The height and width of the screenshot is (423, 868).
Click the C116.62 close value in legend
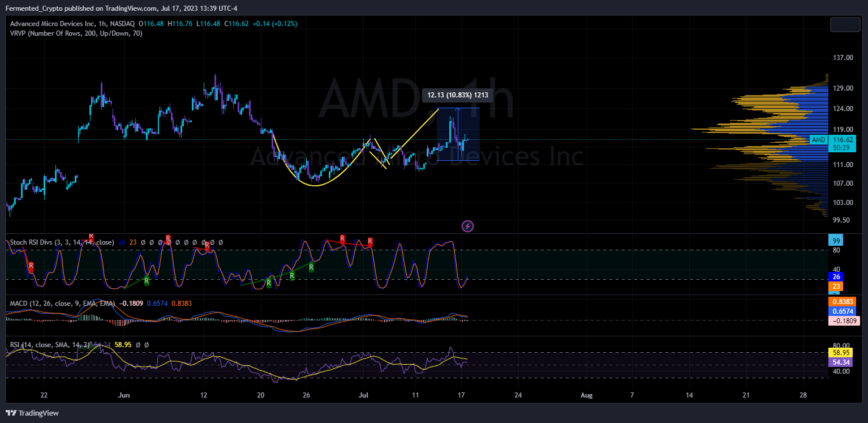tap(237, 23)
